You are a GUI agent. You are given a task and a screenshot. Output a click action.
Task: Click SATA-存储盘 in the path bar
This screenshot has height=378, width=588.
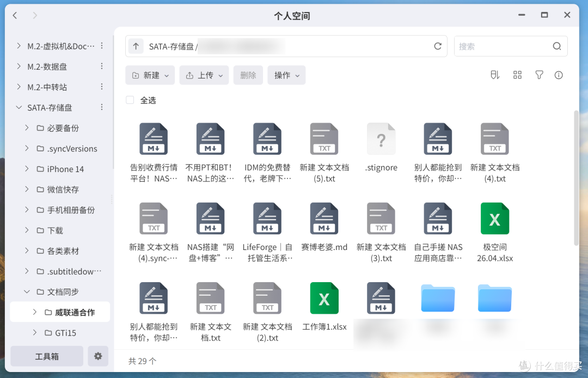(x=171, y=46)
